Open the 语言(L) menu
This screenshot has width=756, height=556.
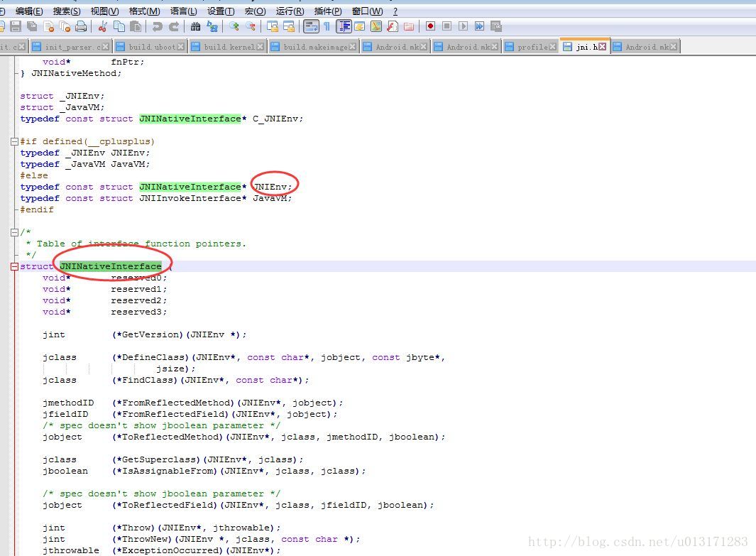(x=183, y=11)
